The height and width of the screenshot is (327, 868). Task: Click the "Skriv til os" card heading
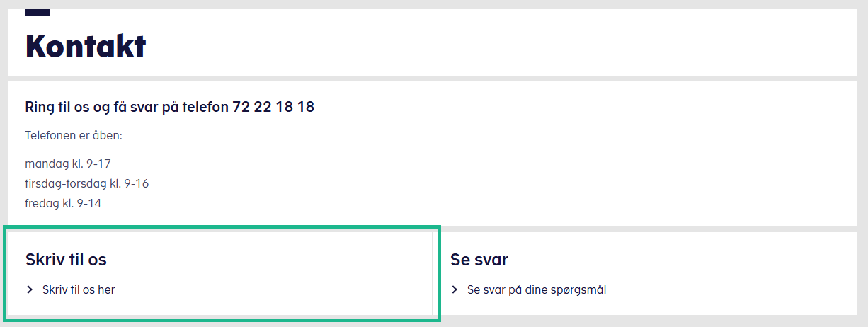(66, 260)
